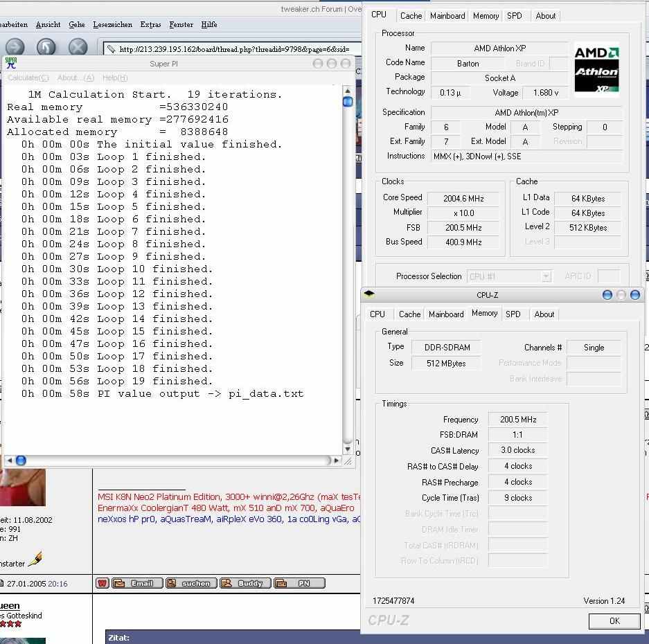Viewport: 649px width, 644px height.
Task: Open the Processor Selection dropdown
Action: click(509, 276)
